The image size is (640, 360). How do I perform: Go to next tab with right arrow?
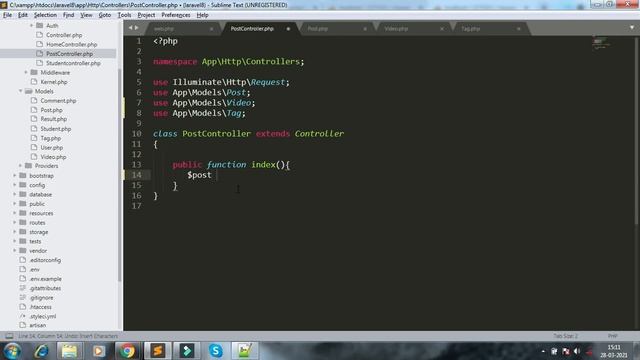coord(137,28)
